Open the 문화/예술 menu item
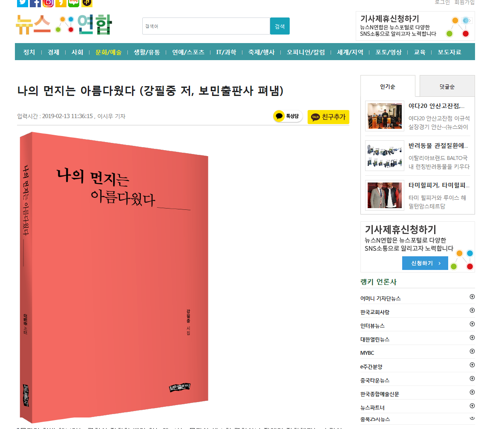The height and width of the screenshot is (429, 504). tap(109, 52)
